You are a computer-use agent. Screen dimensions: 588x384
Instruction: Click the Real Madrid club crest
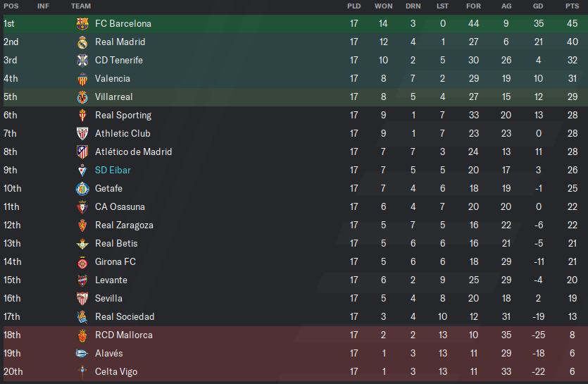point(82,42)
